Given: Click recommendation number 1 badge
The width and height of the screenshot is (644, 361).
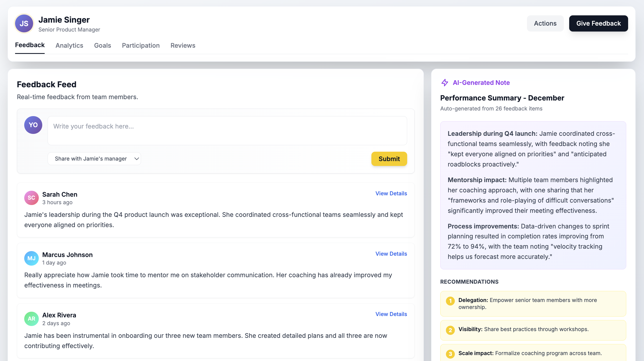Looking at the screenshot, I should [450, 301].
